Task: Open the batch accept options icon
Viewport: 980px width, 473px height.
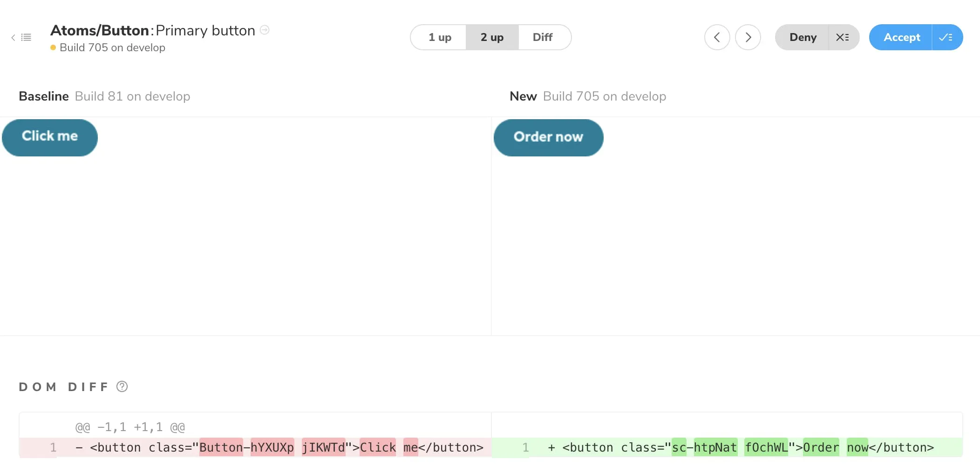Action: (946, 37)
